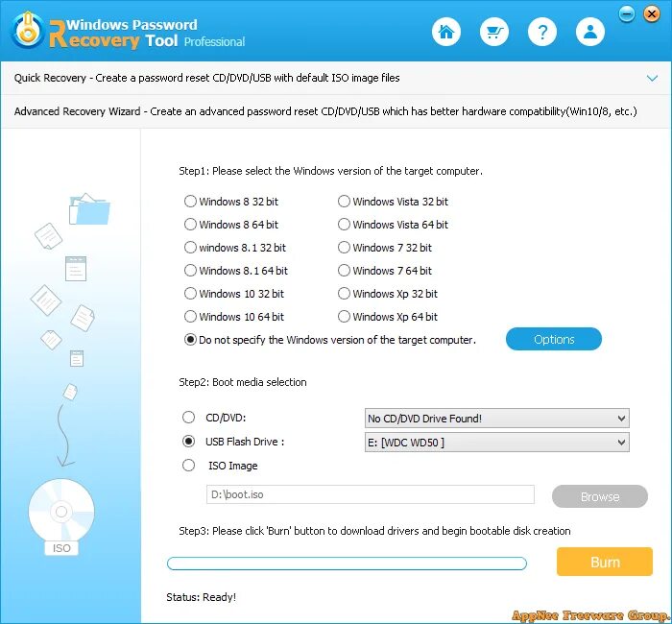Click the Browse button
The image size is (672, 624).
point(600,496)
